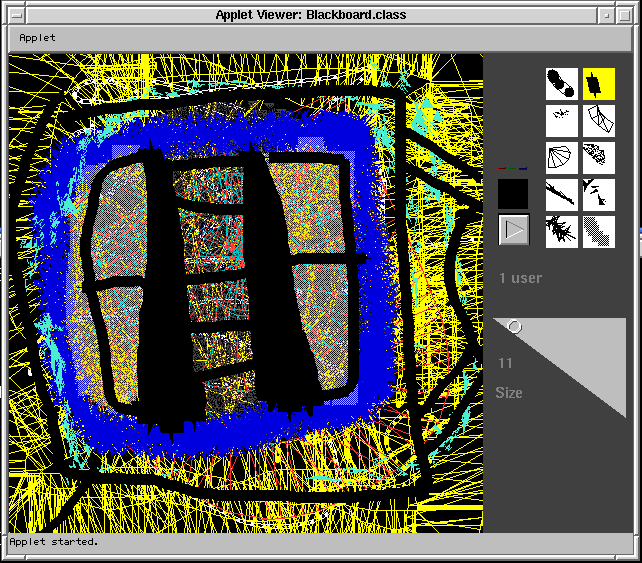Select the thin diagonal streak brush
Image resolution: width=642 pixels, height=563 pixels.
[562, 195]
